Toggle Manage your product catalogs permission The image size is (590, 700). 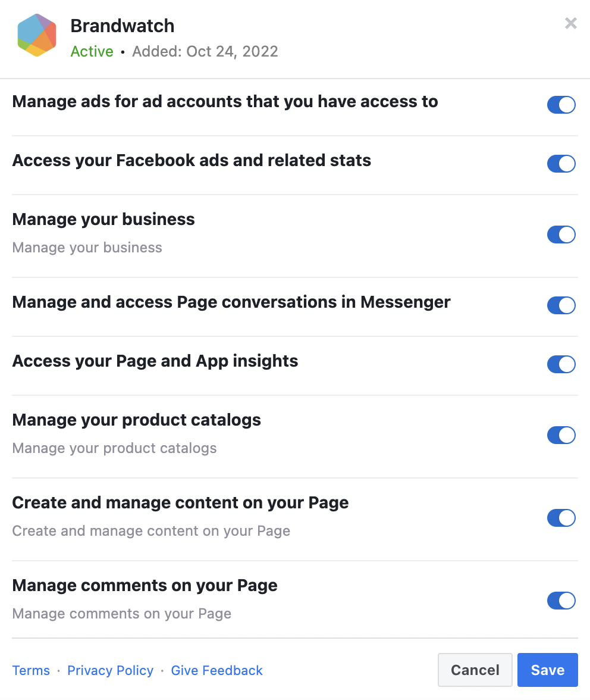(x=561, y=435)
